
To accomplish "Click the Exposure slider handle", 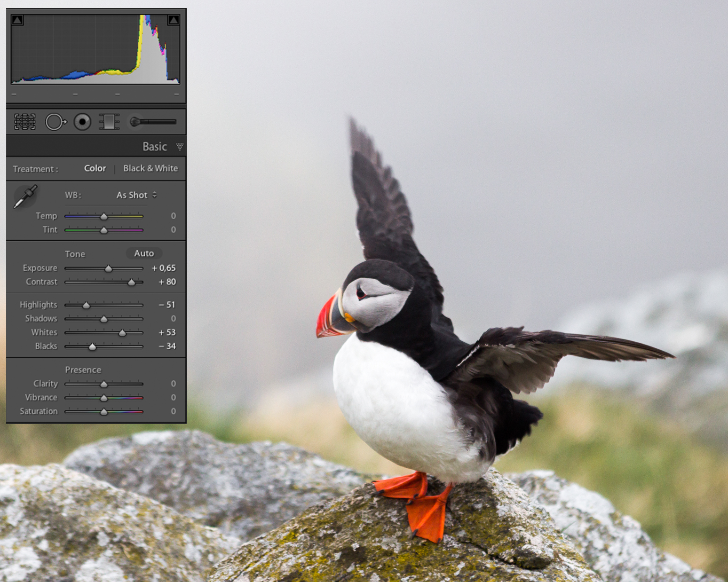I will [x=109, y=268].
